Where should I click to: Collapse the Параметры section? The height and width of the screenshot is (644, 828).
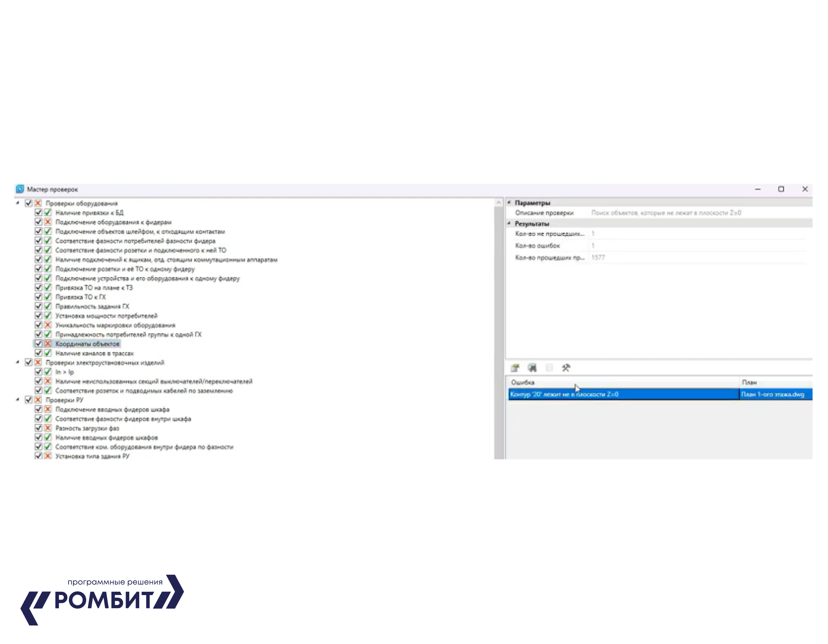tap(509, 203)
